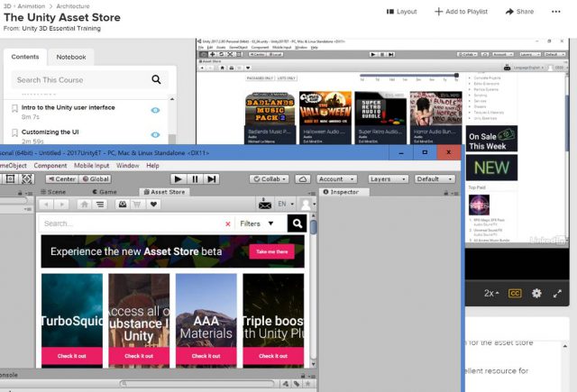Focus the Asset Store Search field
The height and width of the screenshot is (392, 577).
[133, 223]
